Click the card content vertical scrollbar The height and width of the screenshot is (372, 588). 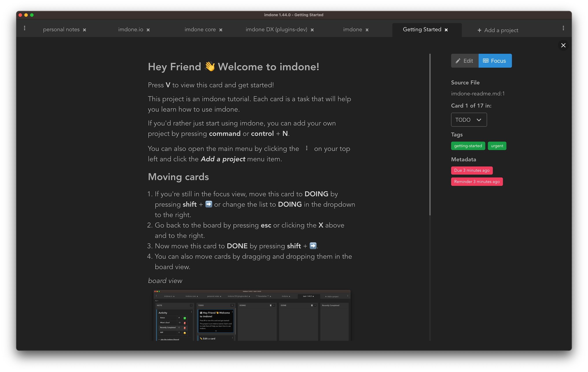click(x=430, y=134)
